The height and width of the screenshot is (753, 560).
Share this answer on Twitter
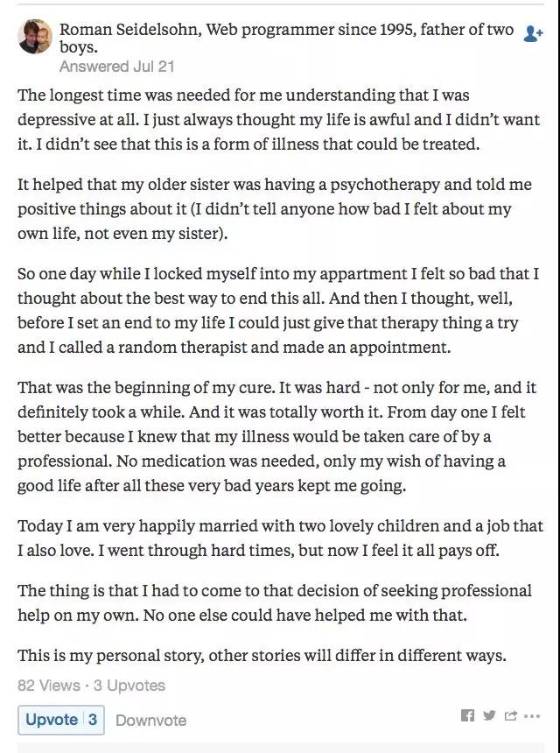[489, 715]
